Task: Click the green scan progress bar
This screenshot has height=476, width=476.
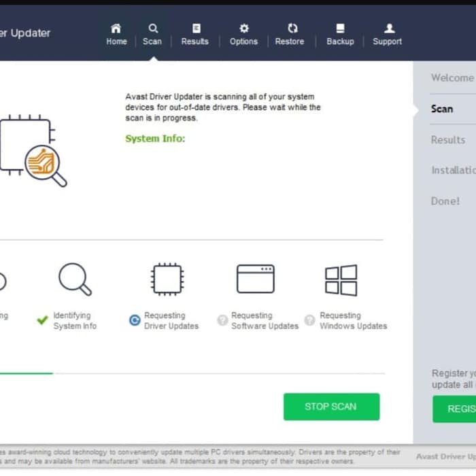Action: (x=27, y=373)
